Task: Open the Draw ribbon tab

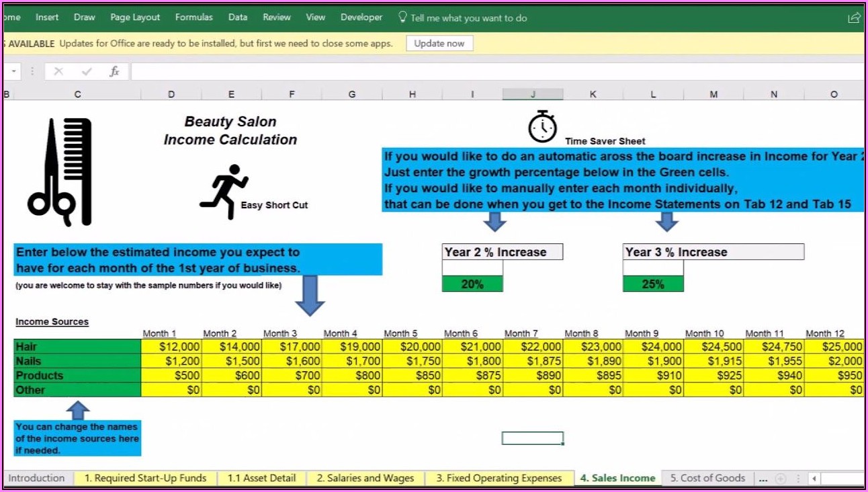Action: pyautogui.click(x=85, y=17)
